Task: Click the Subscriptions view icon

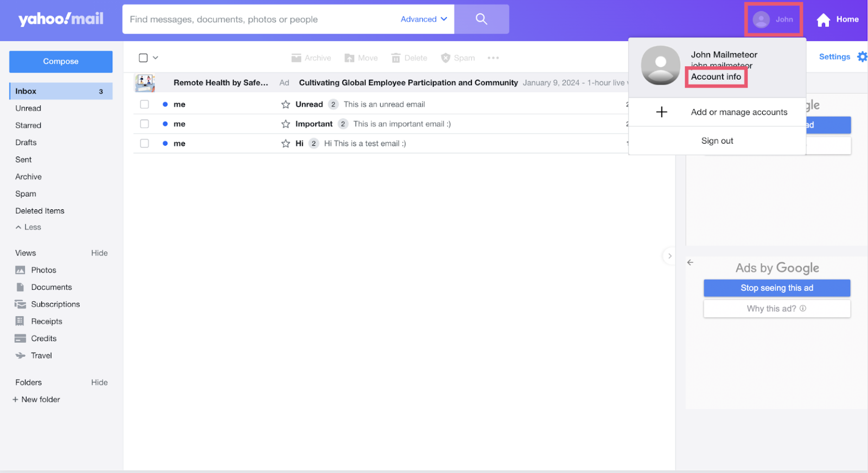Action: click(x=20, y=304)
